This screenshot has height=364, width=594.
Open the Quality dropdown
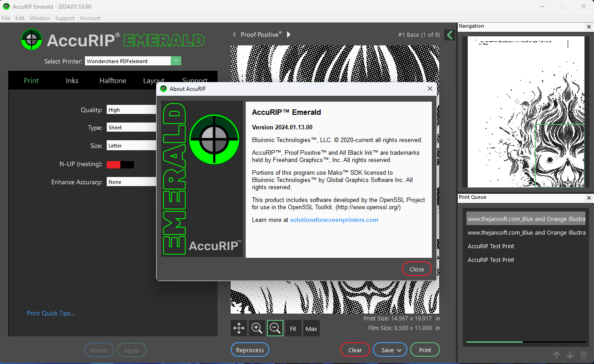click(132, 109)
